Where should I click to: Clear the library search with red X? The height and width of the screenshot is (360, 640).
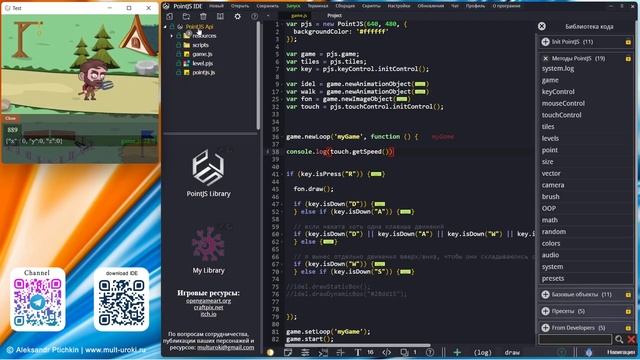(x=631, y=339)
